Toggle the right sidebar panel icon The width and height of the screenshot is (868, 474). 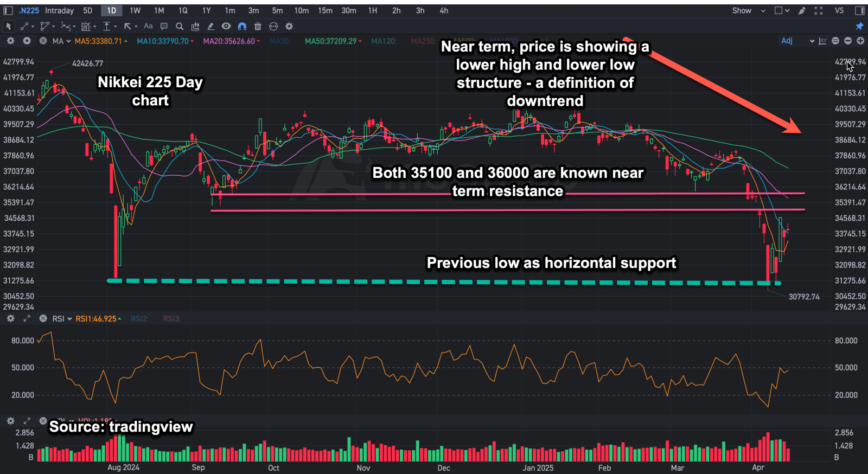[859, 10]
